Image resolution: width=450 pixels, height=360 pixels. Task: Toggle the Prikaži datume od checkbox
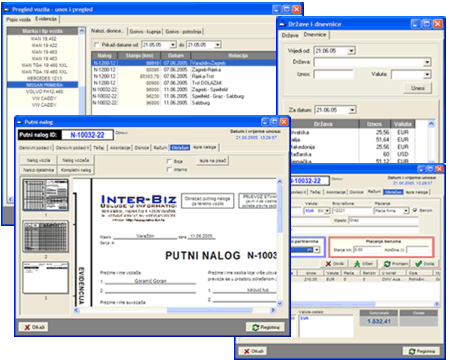97,45
